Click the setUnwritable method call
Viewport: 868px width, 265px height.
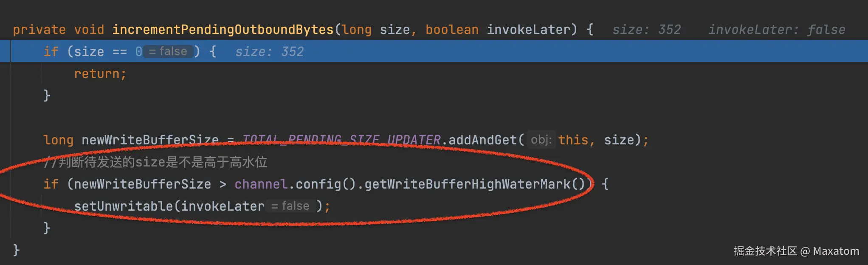[x=124, y=206]
